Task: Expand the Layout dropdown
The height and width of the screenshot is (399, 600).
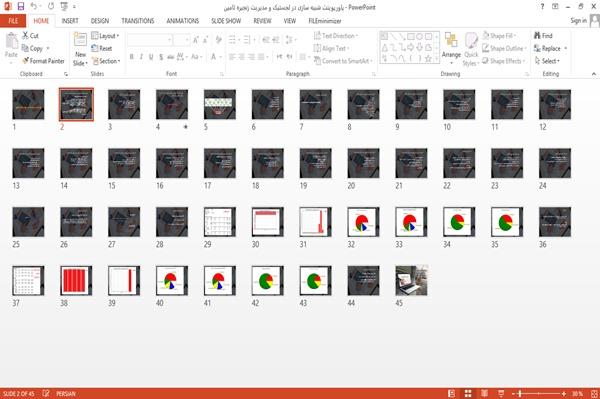Action: tap(105, 36)
